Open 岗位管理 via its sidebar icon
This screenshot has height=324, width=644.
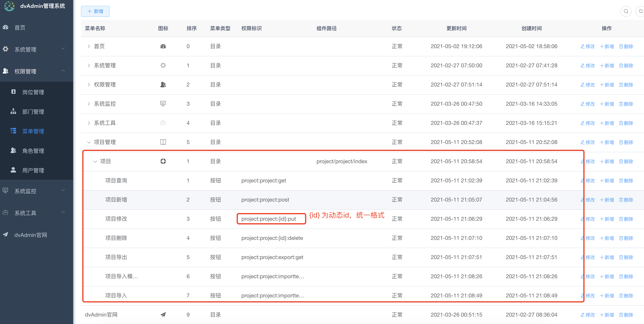[x=13, y=92]
